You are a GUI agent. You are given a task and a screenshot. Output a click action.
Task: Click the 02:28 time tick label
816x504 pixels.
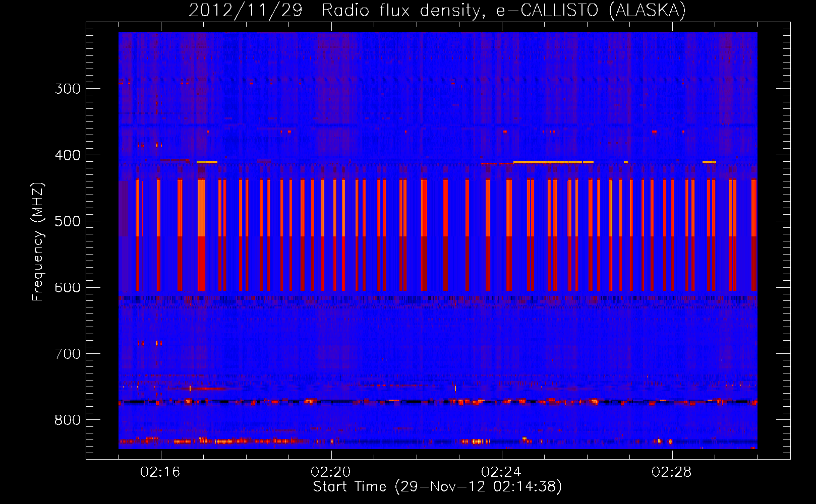tap(672, 472)
